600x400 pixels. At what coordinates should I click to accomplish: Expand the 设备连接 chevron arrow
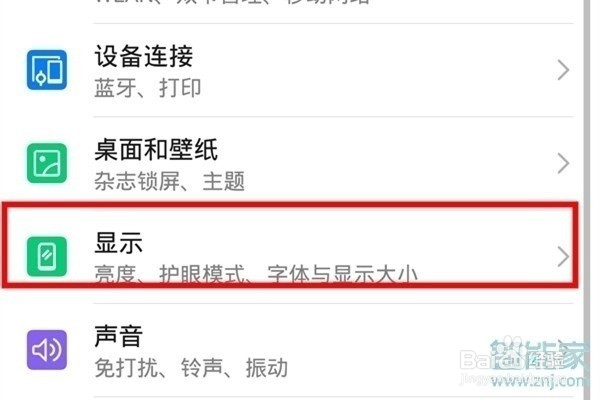pos(563,70)
